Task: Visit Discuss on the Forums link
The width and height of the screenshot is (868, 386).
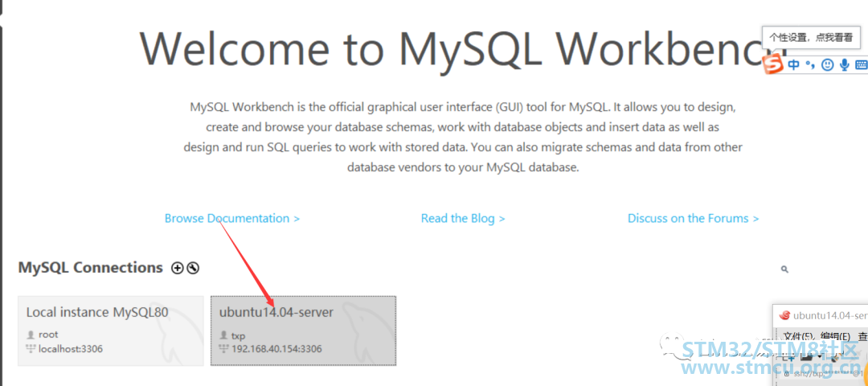Action: (x=693, y=218)
